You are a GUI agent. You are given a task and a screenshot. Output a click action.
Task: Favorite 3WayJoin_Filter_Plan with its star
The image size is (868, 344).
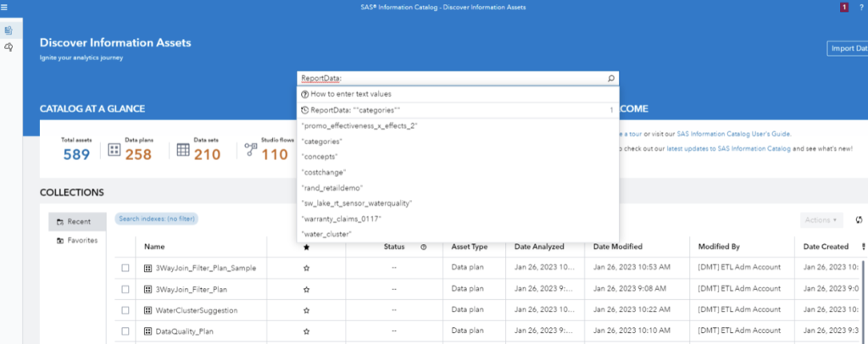(306, 289)
